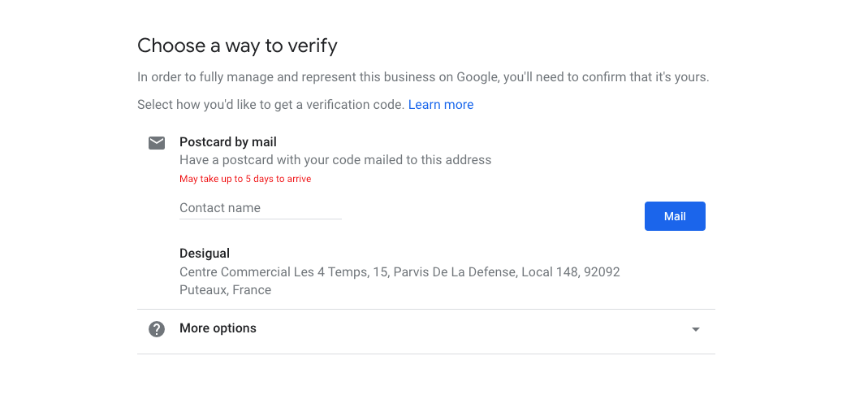Click the Select how you'd like to get text
This screenshot has width=868, height=395.
click(x=270, y=105)
